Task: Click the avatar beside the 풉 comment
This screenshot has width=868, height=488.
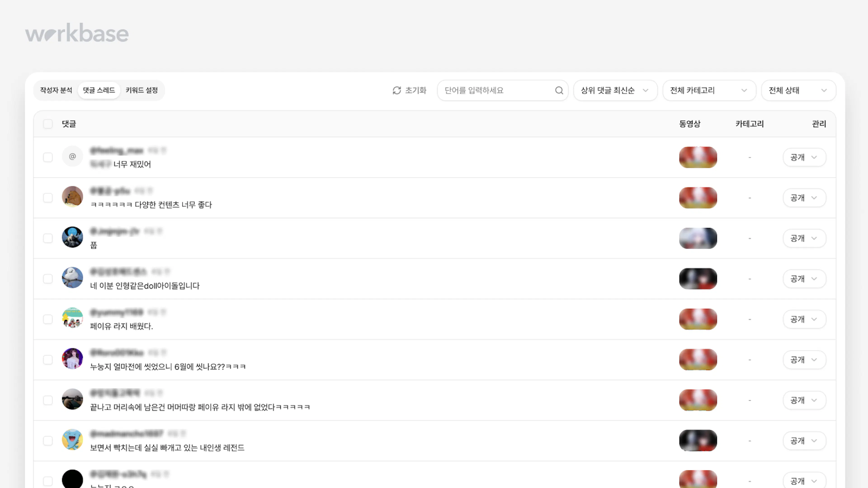Action: pyautogui.click(x=72, y=237)
